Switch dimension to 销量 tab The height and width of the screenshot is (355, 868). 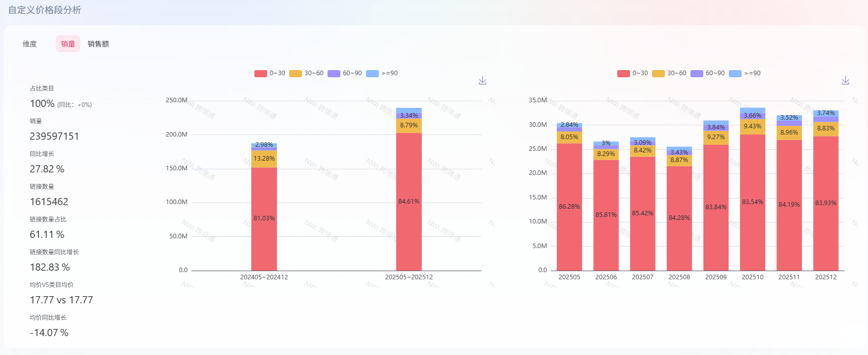(x=68, y=44)
